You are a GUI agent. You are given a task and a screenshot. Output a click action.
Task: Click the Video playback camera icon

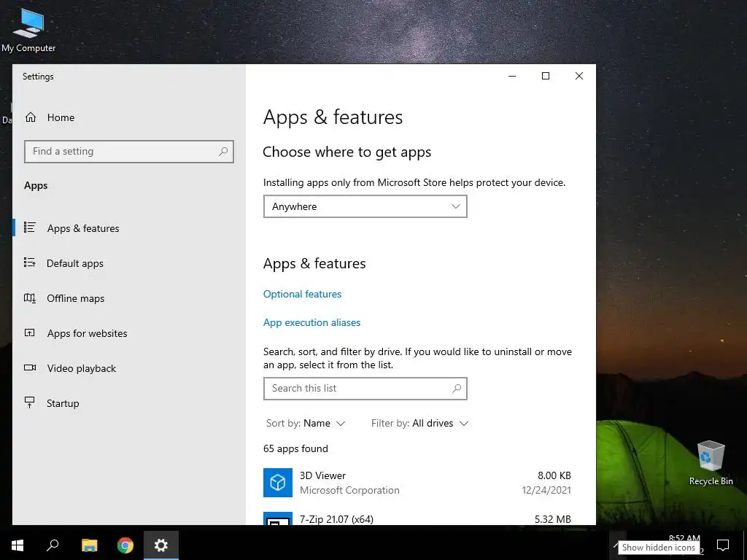tap(30, 367)
